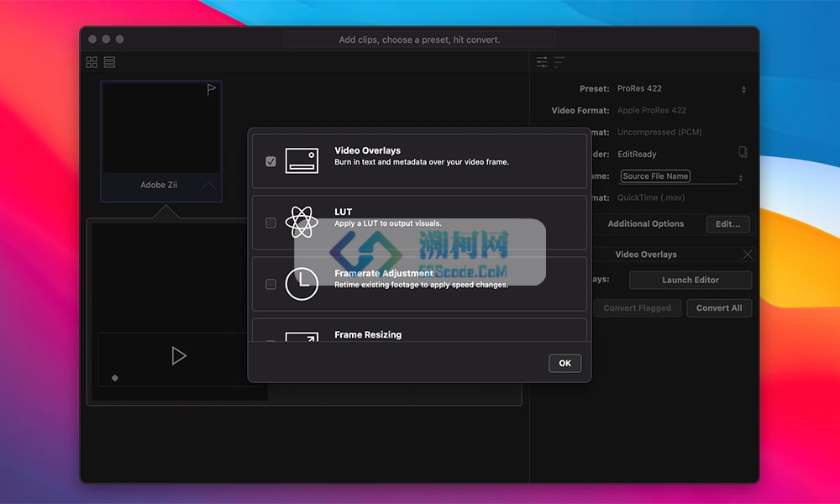Open the file name token stepper arrows
The image size is (840, 504).
pyautogui.click(x=740, y=178)
